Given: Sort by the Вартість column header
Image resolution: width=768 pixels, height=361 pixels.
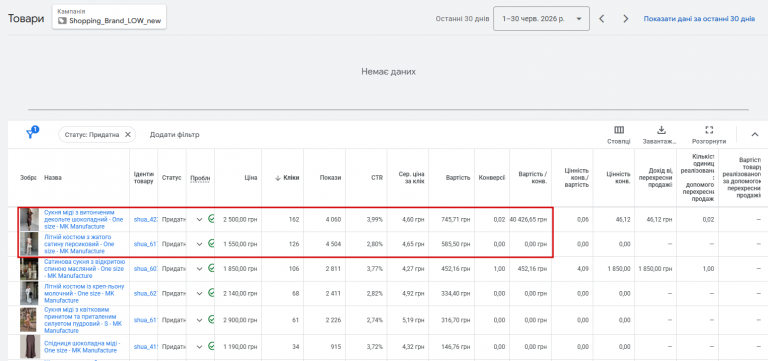Looking at the screenshot, I should [458, 178].
